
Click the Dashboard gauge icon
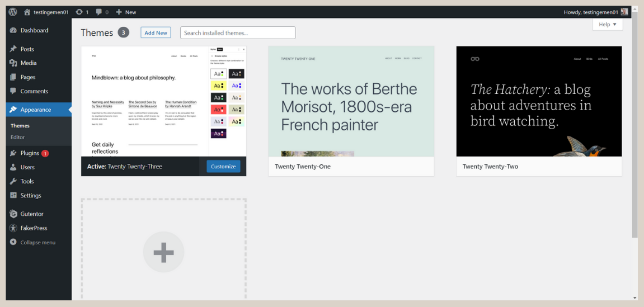click(13, 30)
